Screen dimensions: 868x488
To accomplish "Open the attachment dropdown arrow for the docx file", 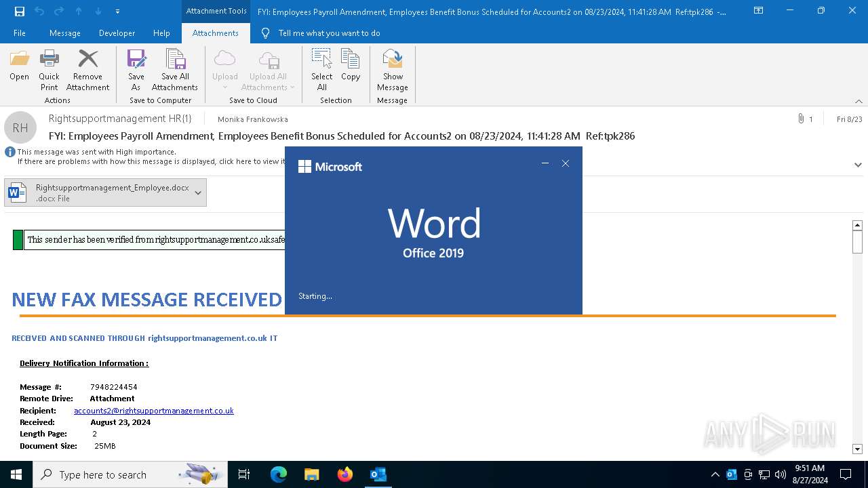I will tap(198, 192).
